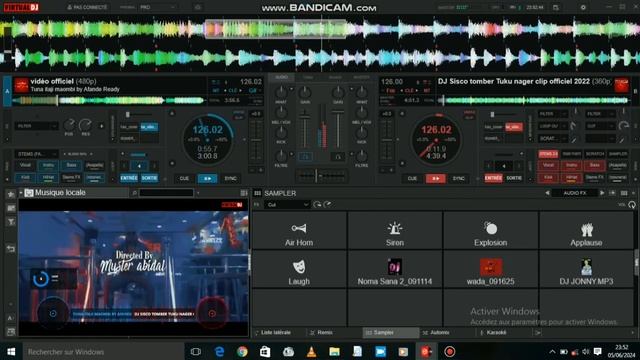Image resolution: width=640 pixels, height=360 pixels.
Task: Trigger the Explosion sample pad
Action: click(x=490, y=231)
